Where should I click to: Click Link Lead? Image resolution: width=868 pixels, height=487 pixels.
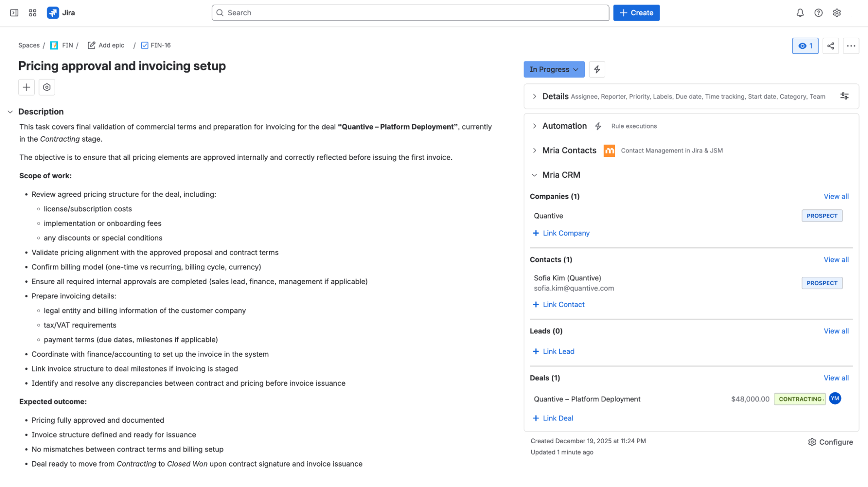click(553, 351)
